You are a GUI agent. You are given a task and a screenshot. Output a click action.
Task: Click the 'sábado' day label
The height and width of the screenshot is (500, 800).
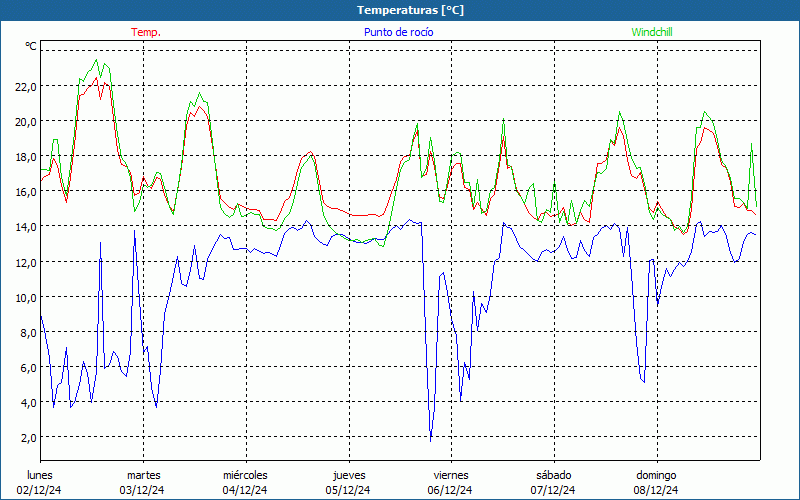point(554,475)
